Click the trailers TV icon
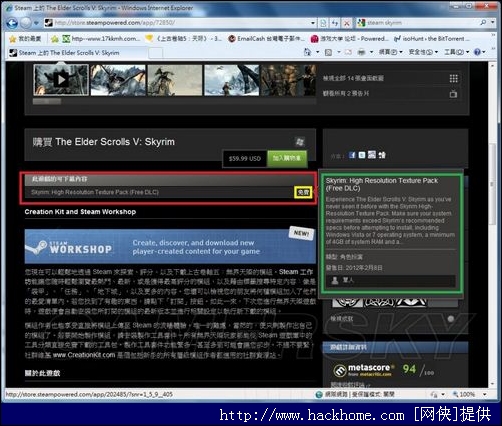 [453, 94]
